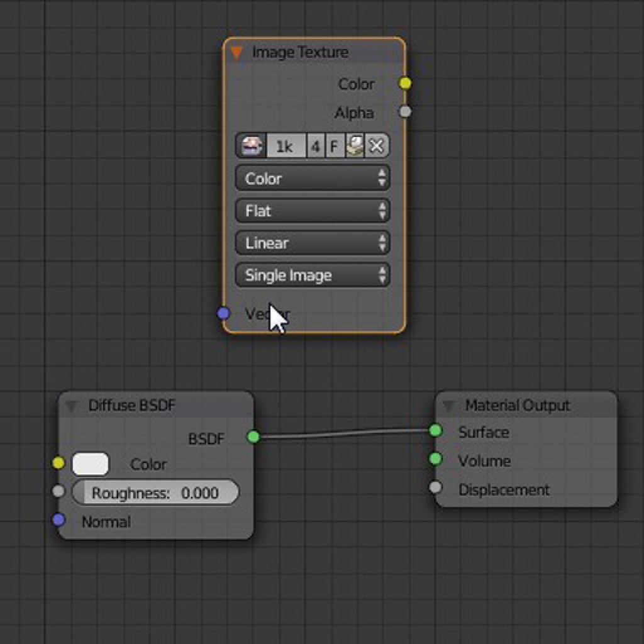Click the BSDF output socket on Diffuse BSDF

[x=253, y=435]
